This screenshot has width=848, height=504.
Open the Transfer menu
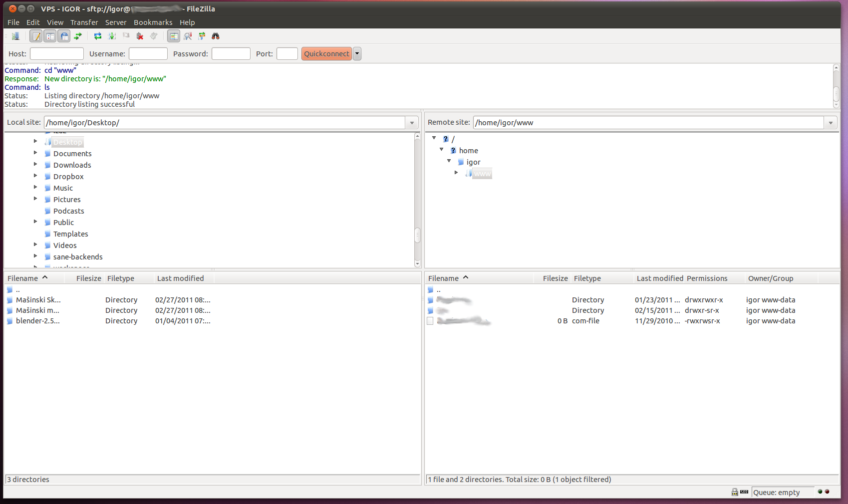84,22
